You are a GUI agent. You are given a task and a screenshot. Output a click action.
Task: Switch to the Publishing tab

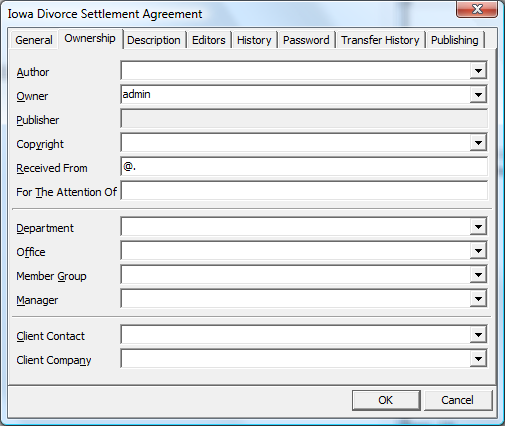pos(455,40)
